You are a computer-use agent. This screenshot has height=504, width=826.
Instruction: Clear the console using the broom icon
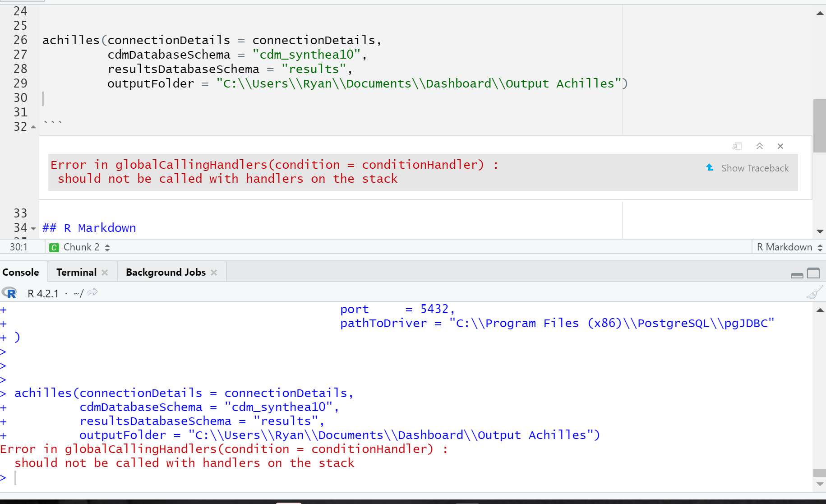point(815,292)
